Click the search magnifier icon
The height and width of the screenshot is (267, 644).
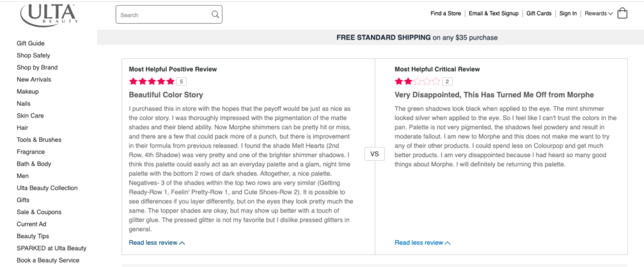tap(215, 14)
